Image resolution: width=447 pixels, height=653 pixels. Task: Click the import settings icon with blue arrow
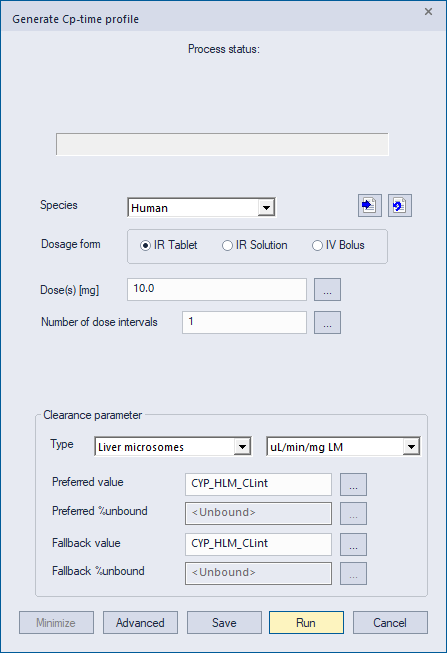(x=370, y=206)
